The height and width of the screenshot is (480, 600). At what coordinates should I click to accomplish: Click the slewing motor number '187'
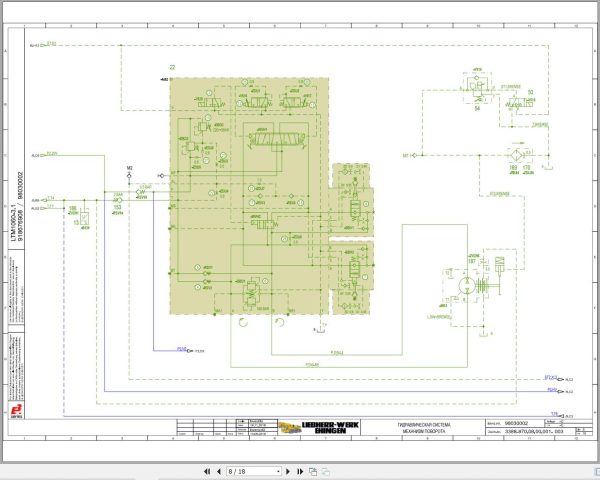click(472, 261)
